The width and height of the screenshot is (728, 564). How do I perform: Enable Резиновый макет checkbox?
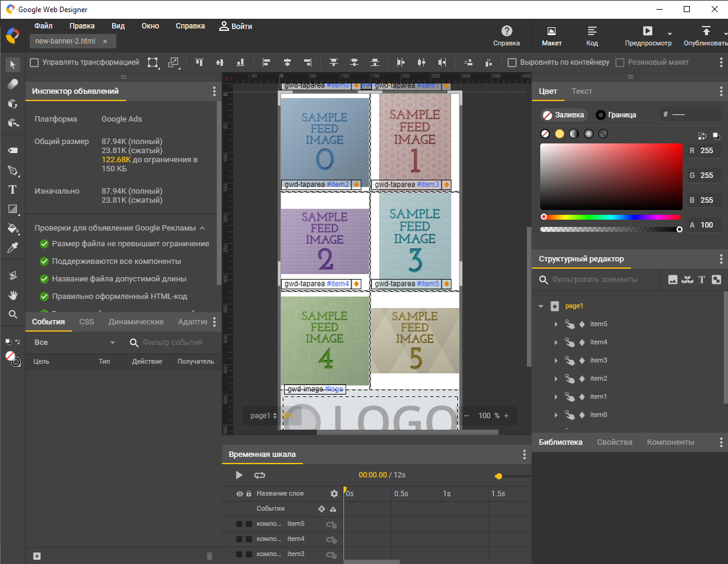pos(620,62)
